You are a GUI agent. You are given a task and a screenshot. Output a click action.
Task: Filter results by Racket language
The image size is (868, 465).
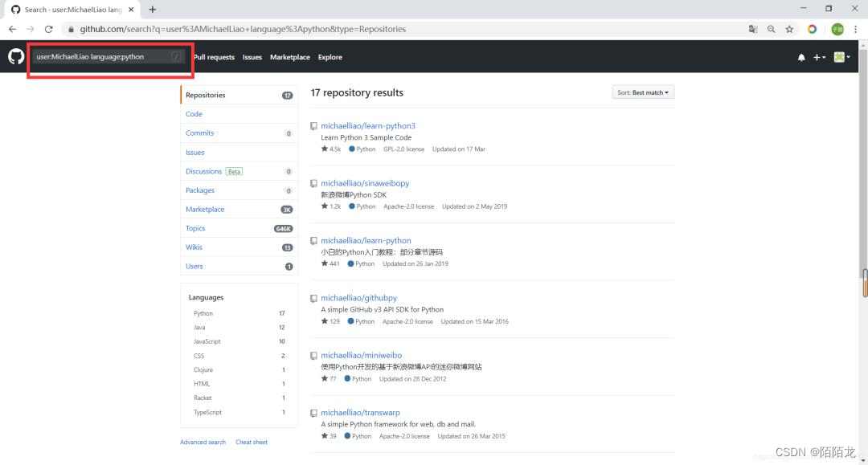pyautogui.click(x=240, y=398)
